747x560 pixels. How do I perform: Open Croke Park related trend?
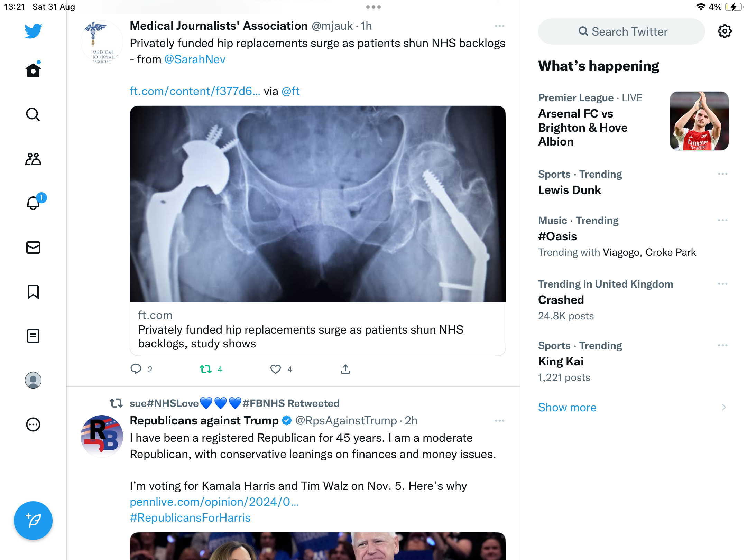tap(671, 252)
